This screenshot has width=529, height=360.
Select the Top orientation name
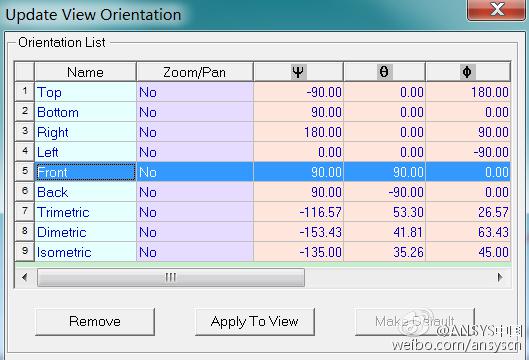85,92
